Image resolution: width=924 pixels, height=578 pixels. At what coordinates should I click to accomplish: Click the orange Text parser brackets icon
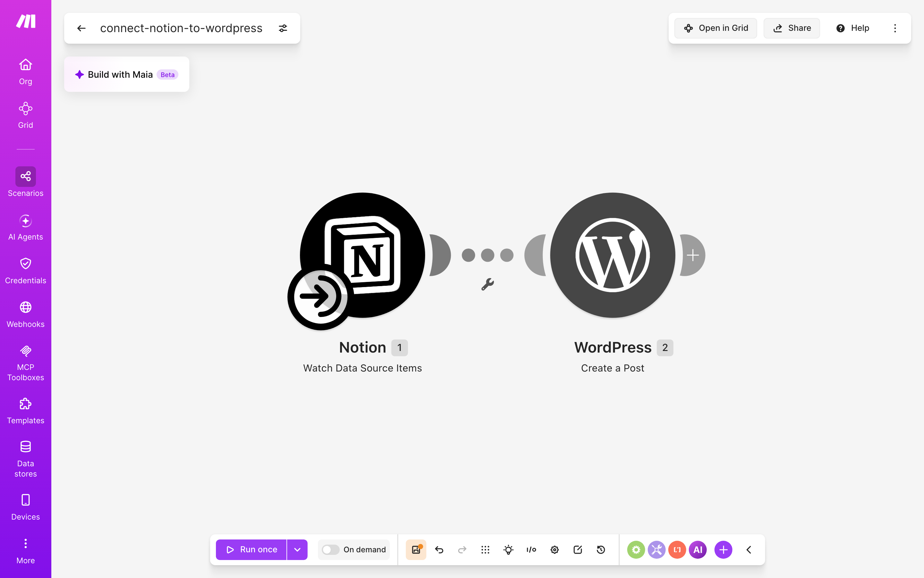tap(677, 550)
